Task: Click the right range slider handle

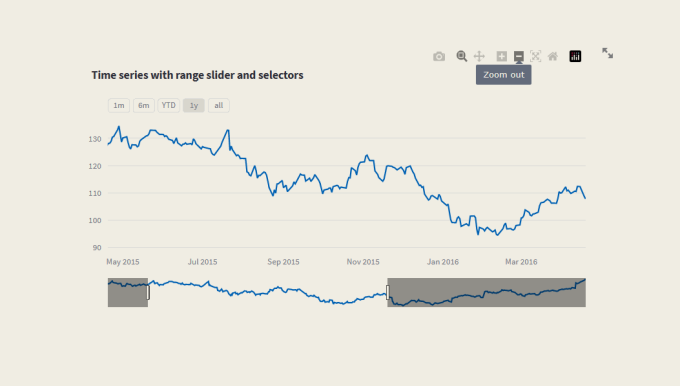Action: [x=388, y=292]
